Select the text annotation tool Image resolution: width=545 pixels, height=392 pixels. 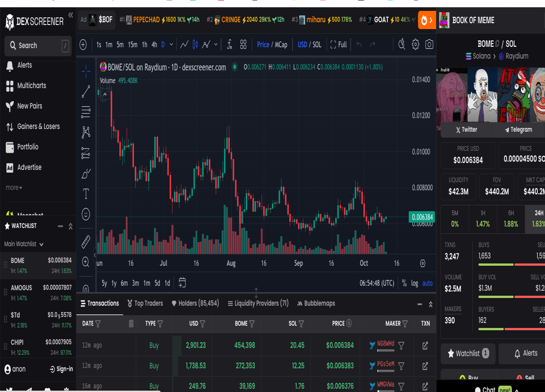(x=86, y=194)
